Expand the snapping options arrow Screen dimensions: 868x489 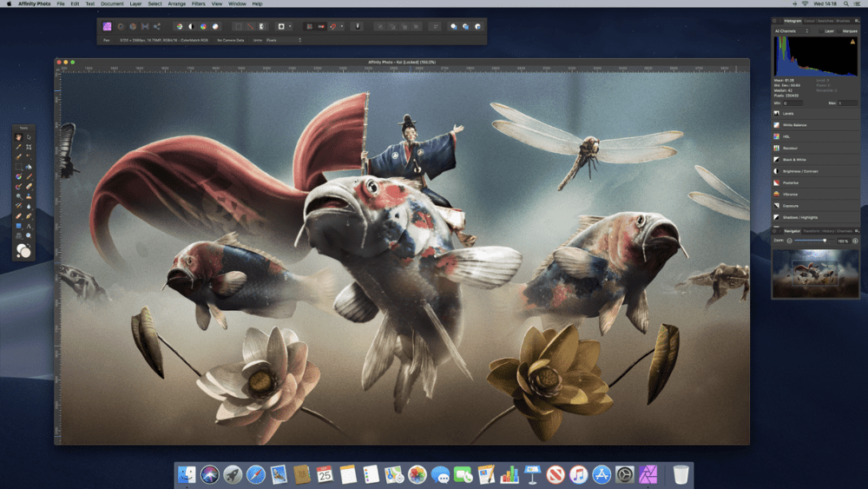click(x=342, y=26)
